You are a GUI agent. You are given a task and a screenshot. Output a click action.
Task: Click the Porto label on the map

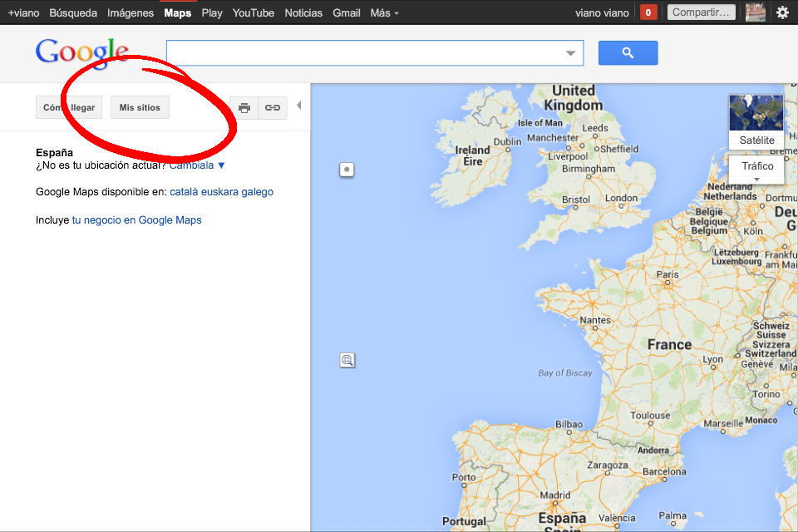[x=464, y=477]
